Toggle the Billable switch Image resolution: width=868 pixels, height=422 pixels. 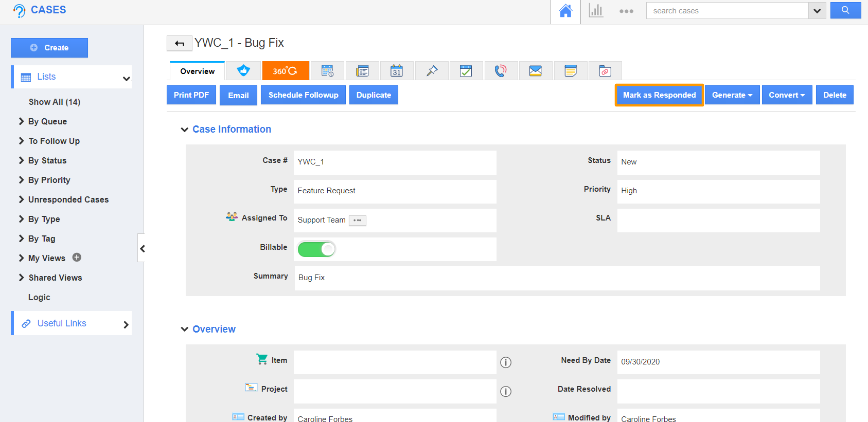click(x=316, y=249)
